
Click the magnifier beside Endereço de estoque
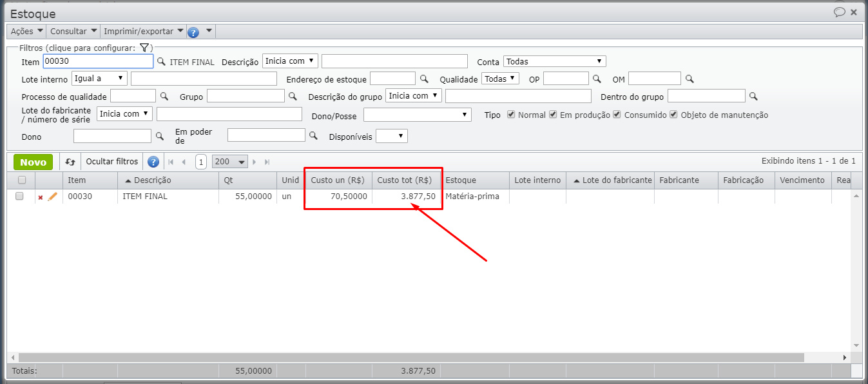pyautogui.click(x=424, y=79)
